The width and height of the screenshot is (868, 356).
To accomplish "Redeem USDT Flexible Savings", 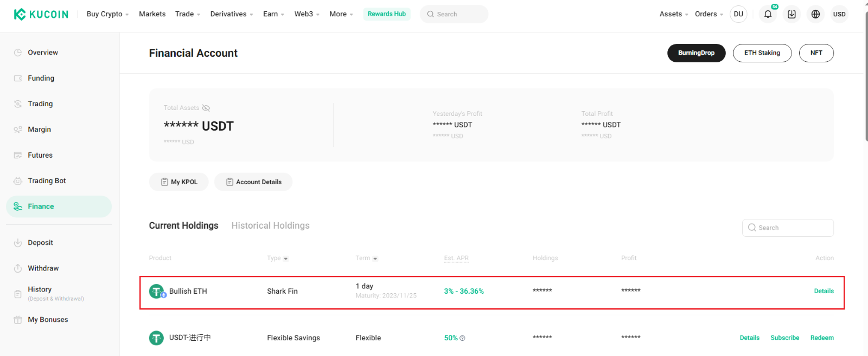I will [x=822, y=338].
